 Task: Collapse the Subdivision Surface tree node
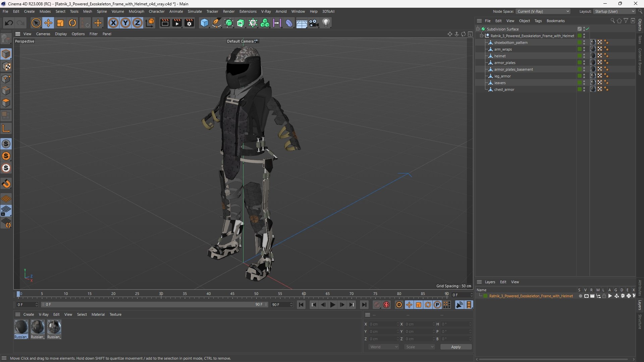click(478, 29)
